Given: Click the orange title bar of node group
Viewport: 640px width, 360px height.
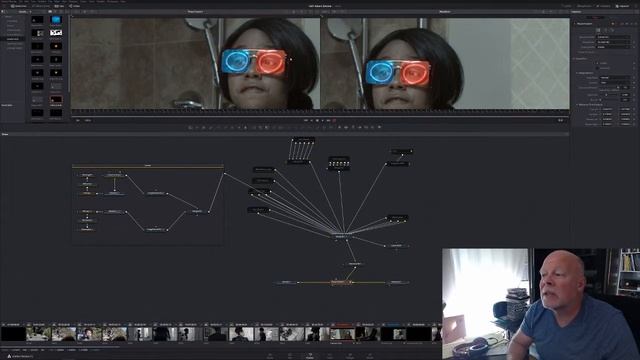Looking at the screenshot, I should pyautogui.click(x=148, y=166).
